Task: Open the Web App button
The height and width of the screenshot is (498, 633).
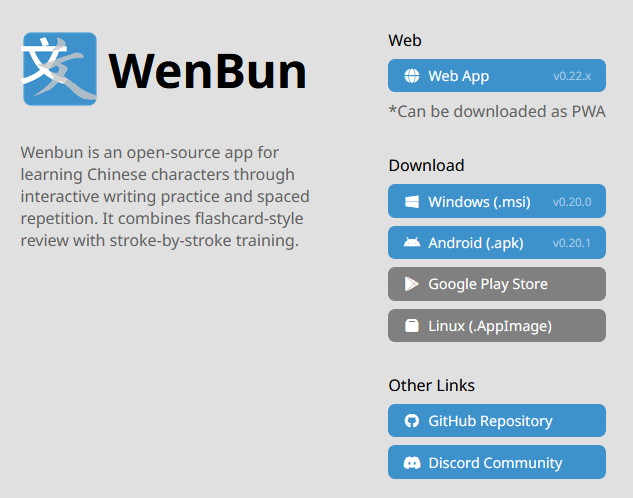Action: [x=497, y=76]
